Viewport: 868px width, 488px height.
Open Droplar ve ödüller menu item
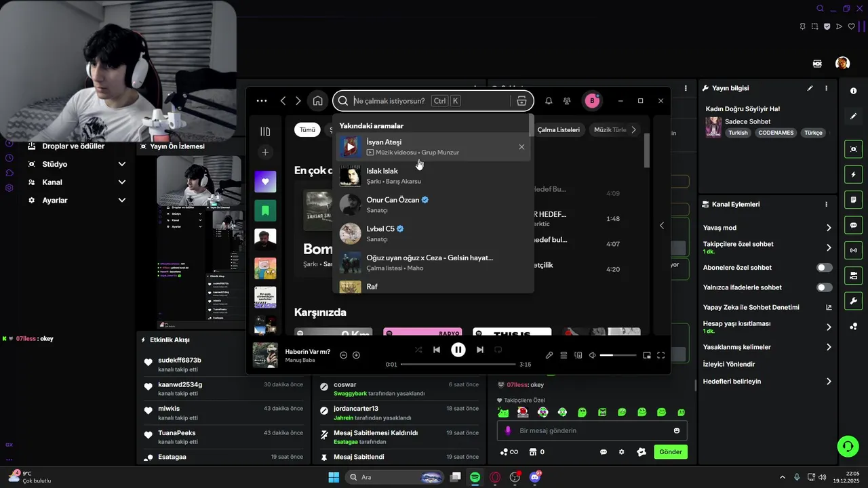coord(73,146)
